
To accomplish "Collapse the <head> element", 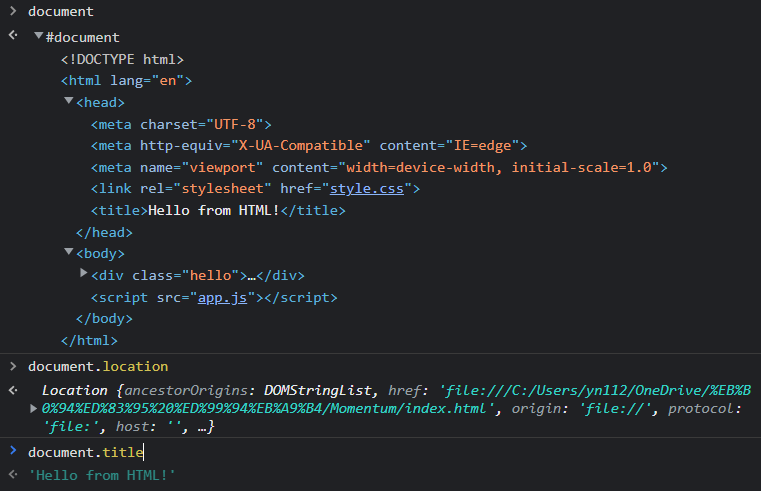I will [x=68, y=100].
